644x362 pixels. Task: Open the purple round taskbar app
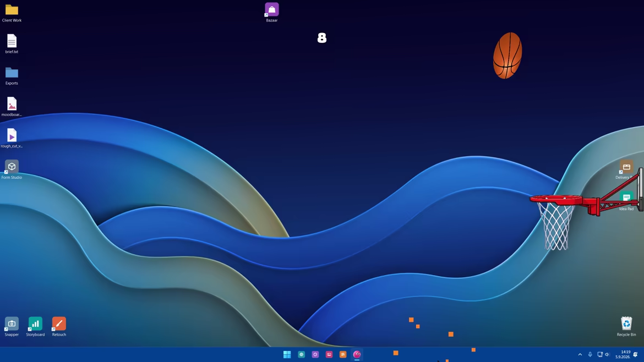pos(315,354)
